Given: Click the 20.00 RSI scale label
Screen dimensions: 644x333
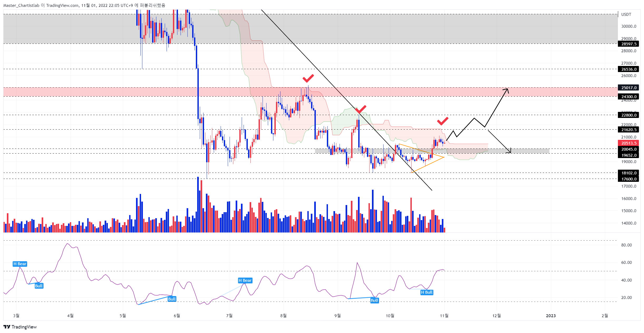Looking at the screenshot, I should click(626, 297).
